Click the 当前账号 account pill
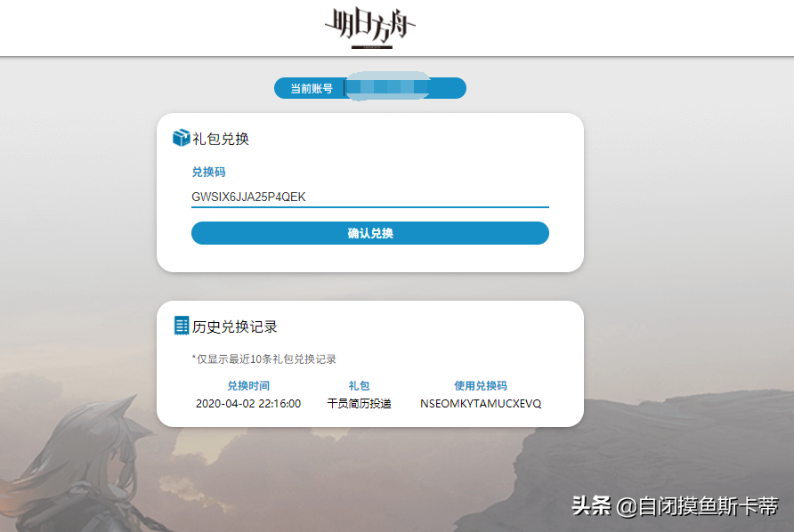 (x=370, y=88)
